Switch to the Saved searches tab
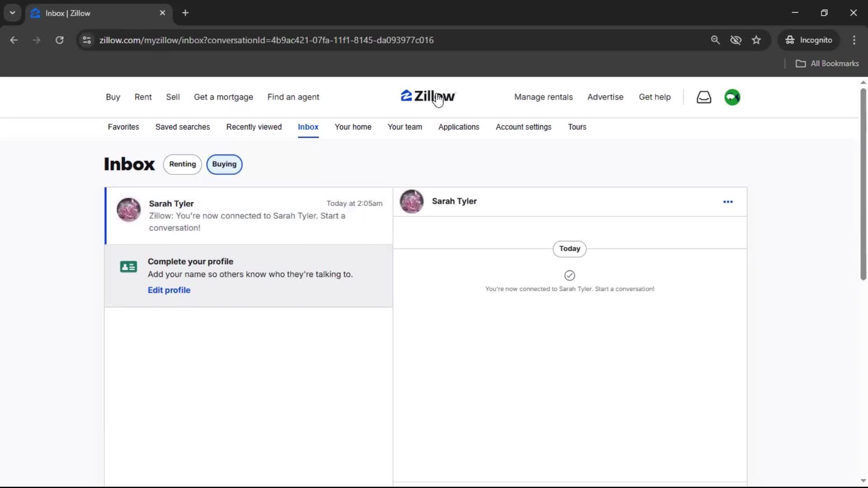This screenshot has width=868, height=488. click(183, 127)
